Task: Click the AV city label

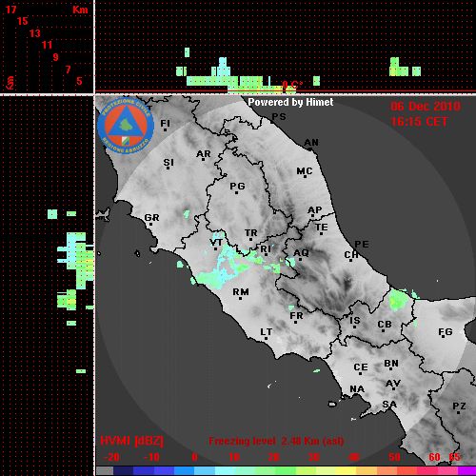Action: tap(393, 384)
